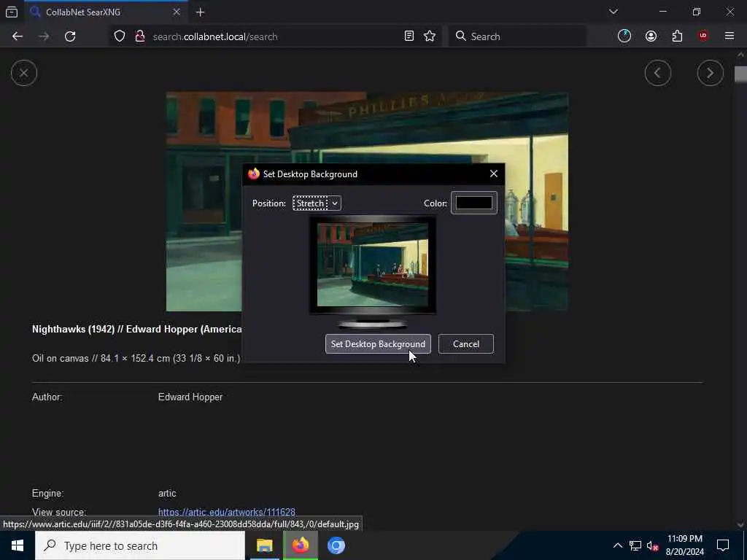Open the black Color picker swatch
The height and width of the screenshot is (560, 747).
pos(474,203)
